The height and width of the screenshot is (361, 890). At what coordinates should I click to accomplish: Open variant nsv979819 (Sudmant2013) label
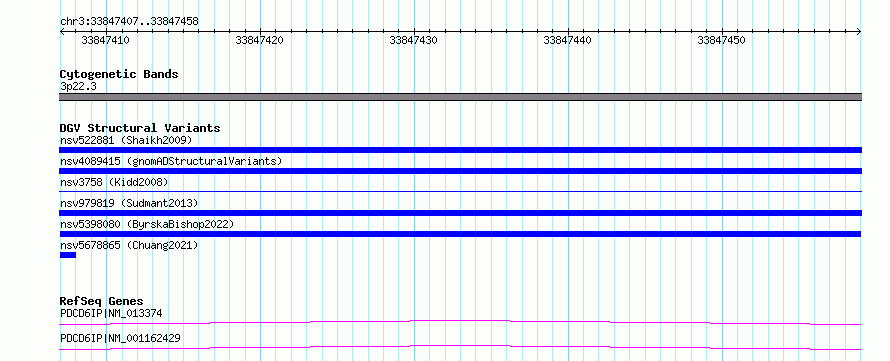(x=129, y=203)
